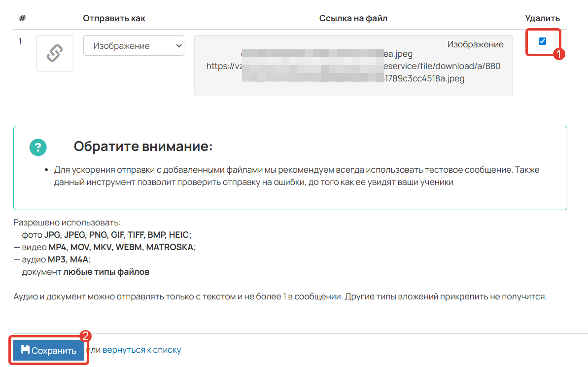Select row number 1 in the table
Image resolution: width=588 pixels, height=367 pixels.
point(20,41)
